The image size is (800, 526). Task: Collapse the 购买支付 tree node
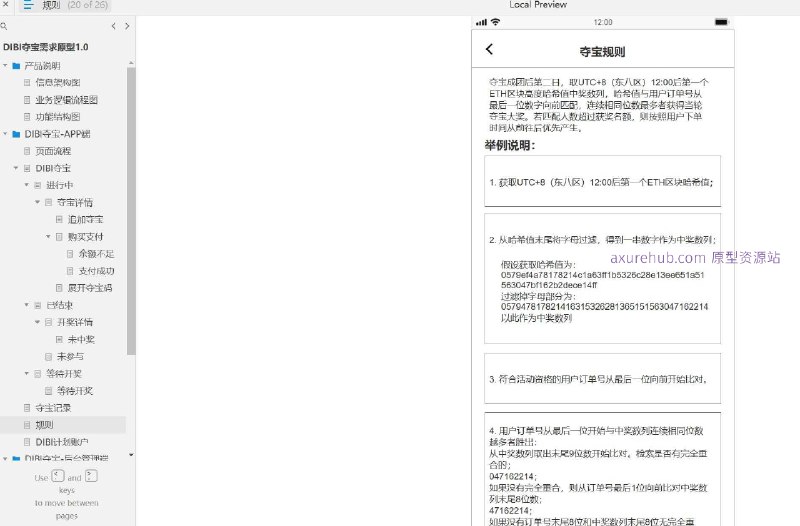[x=48, y=237]
